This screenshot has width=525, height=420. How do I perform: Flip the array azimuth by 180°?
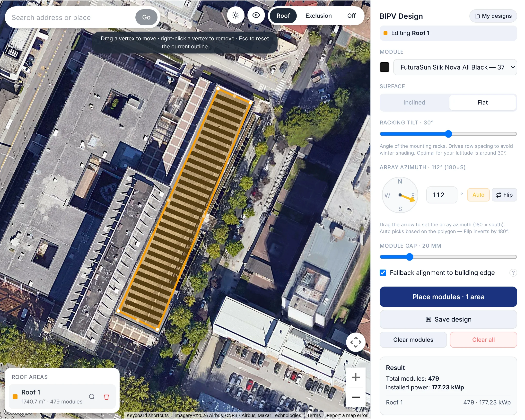coord(504,195)
